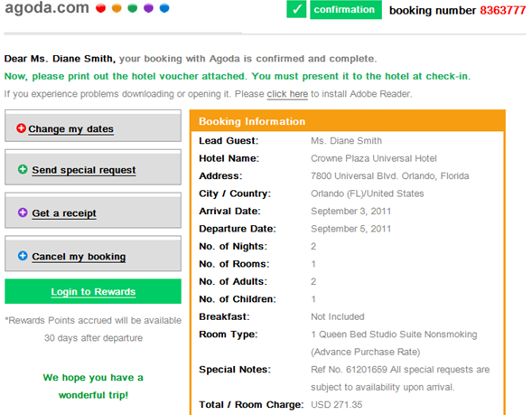Click the green plus icon beside Send special request
The width and height of the screenshot is (532, 415).
click(x=23, y=169)
